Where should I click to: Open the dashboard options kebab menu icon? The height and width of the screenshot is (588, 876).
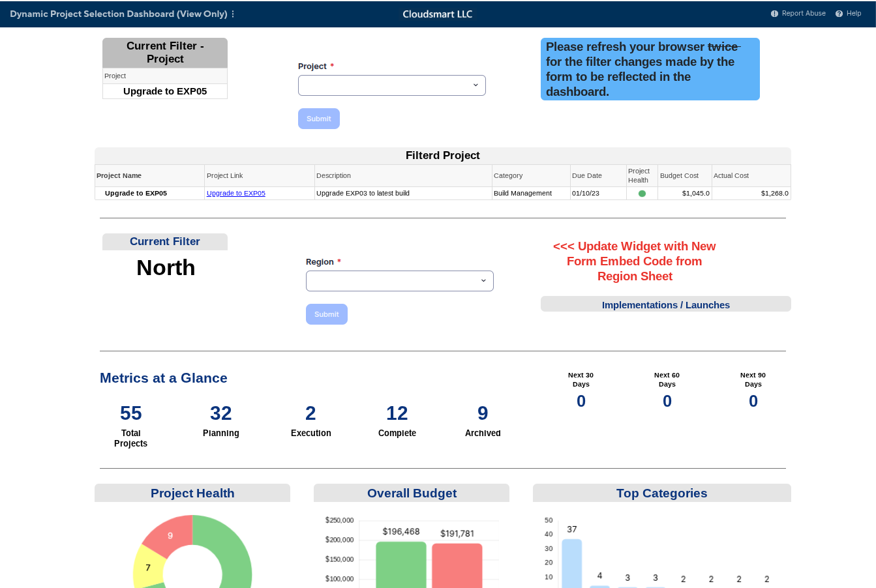[x=233, y=14]
